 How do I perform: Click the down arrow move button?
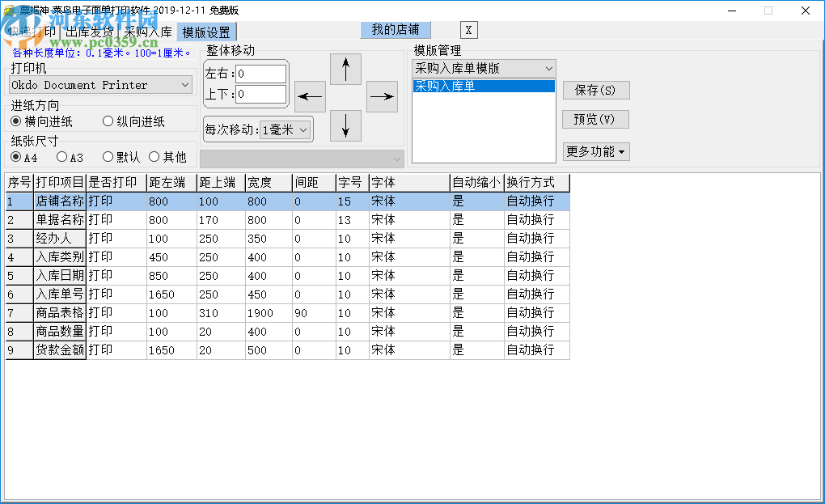click(x=346, y=125)
